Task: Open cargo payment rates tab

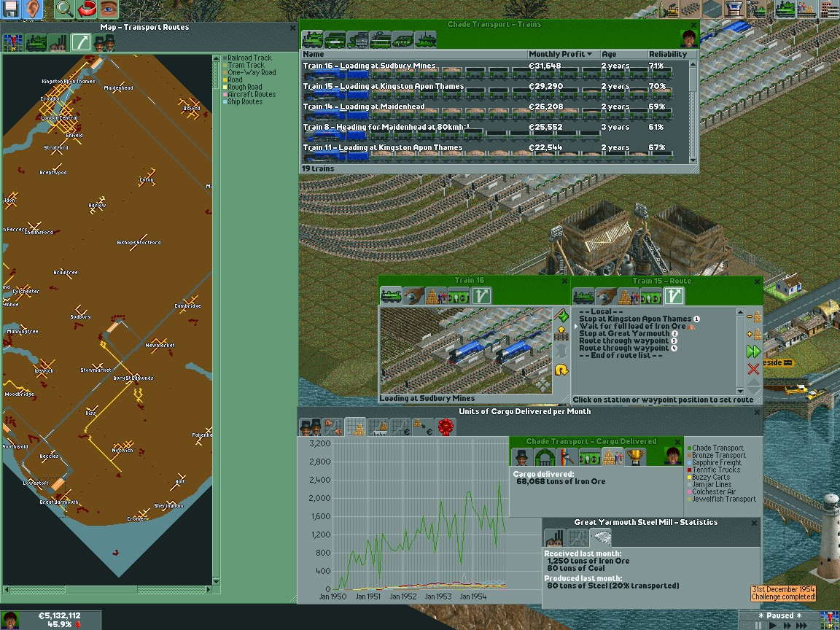Action: point(422,427)
